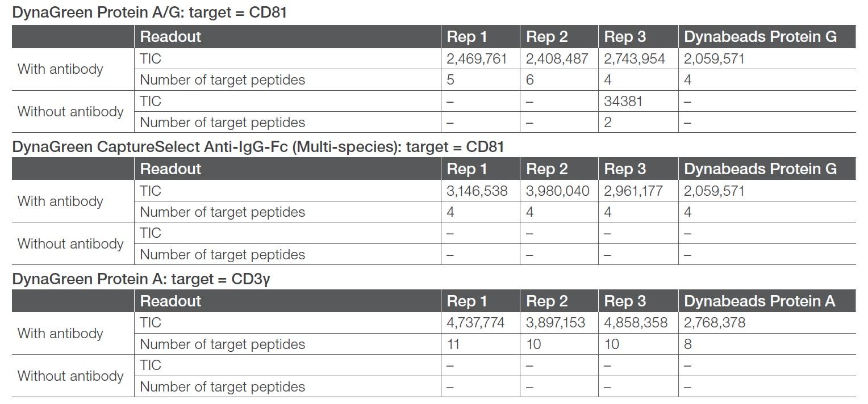Viewport: 868px width, 404px height.
Task: Select the Rep 2 header in third table
Action: click(x=546, y=301)
